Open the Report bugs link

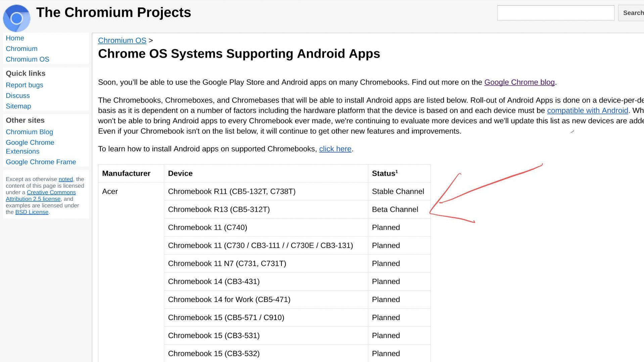(x=25, y=85)
